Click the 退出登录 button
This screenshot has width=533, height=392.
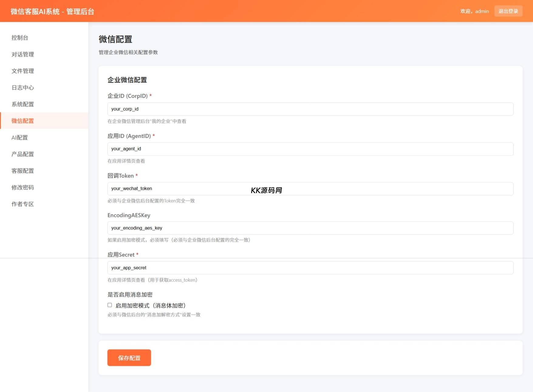(x=508, y=11)
